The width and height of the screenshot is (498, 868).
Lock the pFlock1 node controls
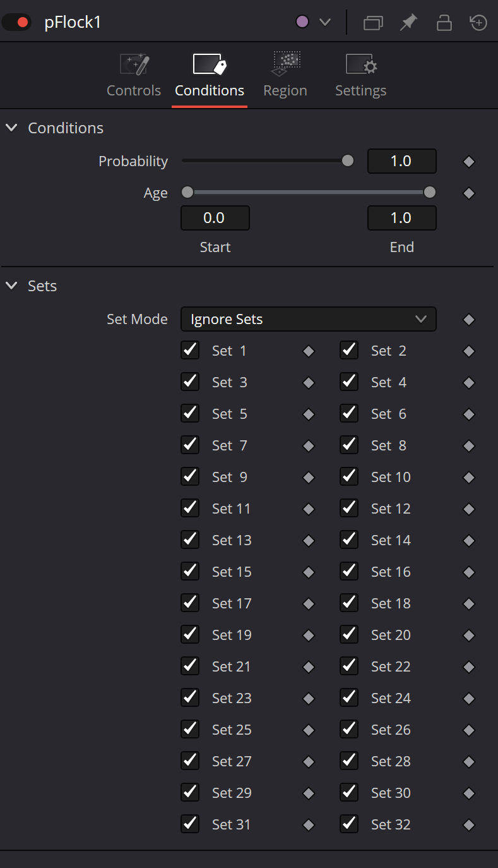pyautogui.click(x=444, y=23)
